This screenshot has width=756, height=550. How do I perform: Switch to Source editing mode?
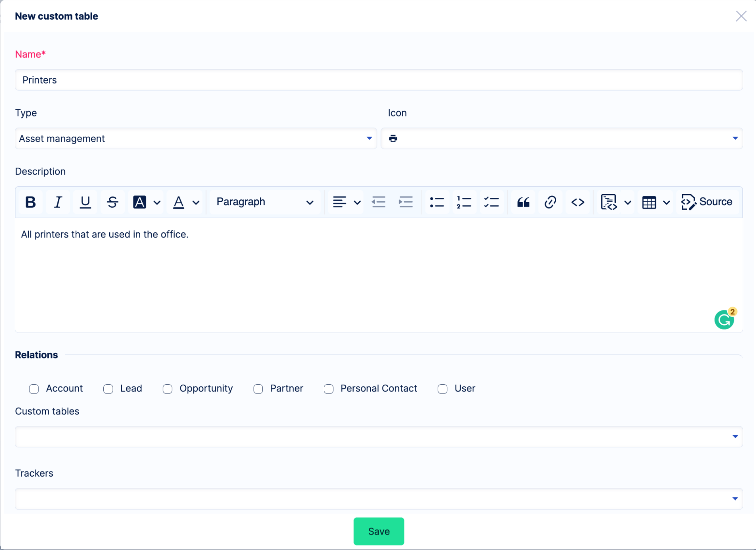(x=707, y=202)
